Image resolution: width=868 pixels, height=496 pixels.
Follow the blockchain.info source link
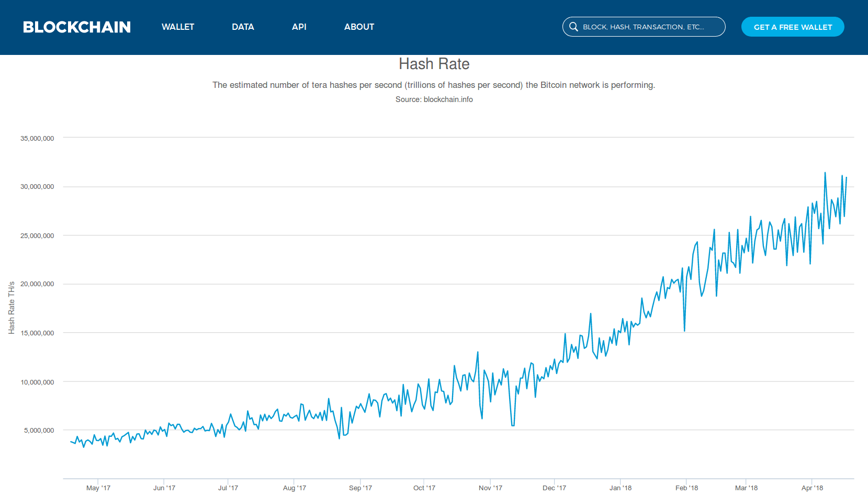(x=448, y=99)
